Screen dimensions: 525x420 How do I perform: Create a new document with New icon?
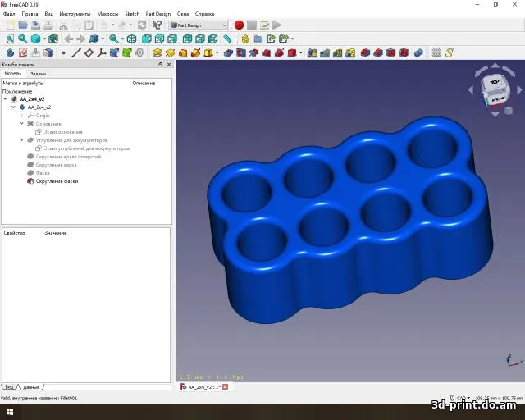(11, 25)
